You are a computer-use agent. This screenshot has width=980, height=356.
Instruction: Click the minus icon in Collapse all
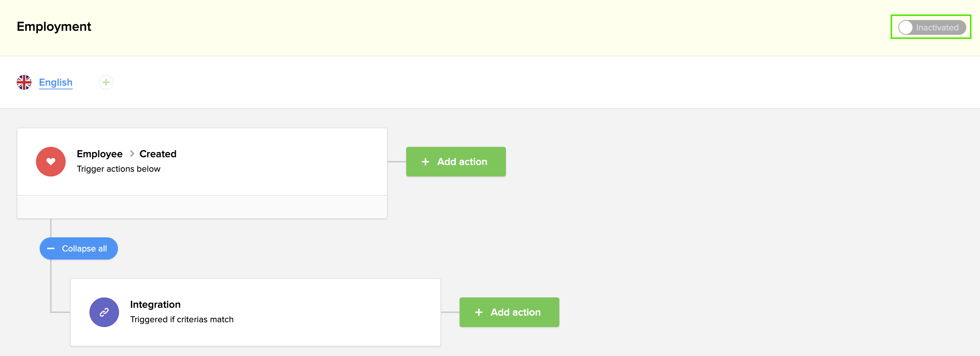click(50, 249)
